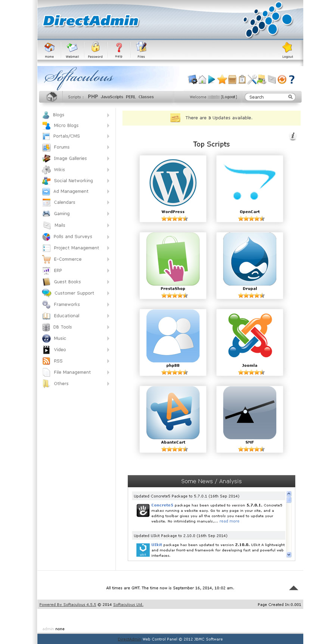336x644 pixels.
Task: Click the orange circular sync icon
Action: pos(282,79)
